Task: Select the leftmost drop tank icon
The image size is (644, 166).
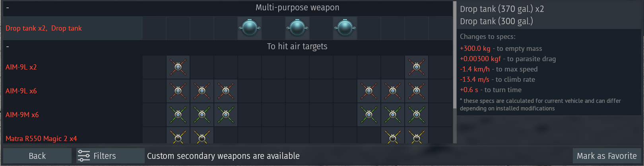Action: [x=250, y=28]
